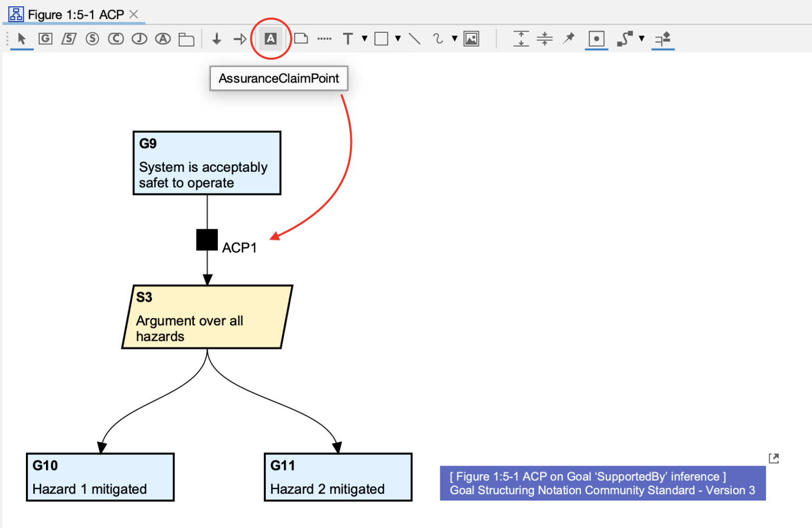This screenshot has width=812, height=528.
Task: Select the Module (folder) tool
Action: (x=186, y=39)
